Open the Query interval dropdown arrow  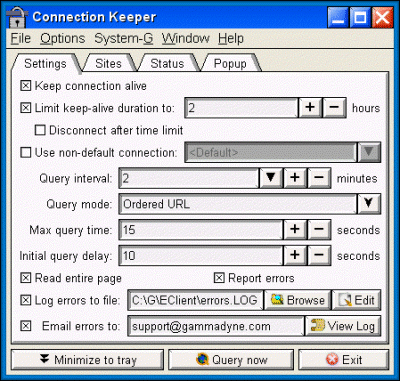click(271, 178)
